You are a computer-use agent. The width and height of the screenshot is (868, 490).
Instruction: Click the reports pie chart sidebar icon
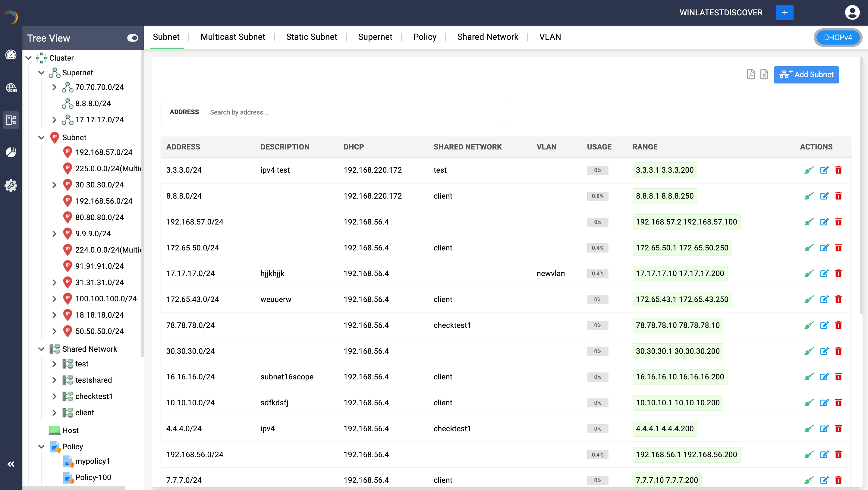(x=11, y=152)
